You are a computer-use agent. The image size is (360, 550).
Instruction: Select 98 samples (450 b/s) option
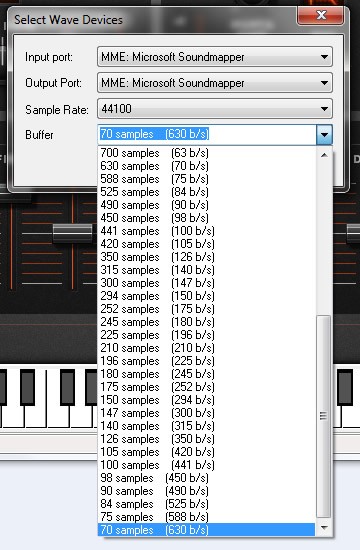pos(206,478)
